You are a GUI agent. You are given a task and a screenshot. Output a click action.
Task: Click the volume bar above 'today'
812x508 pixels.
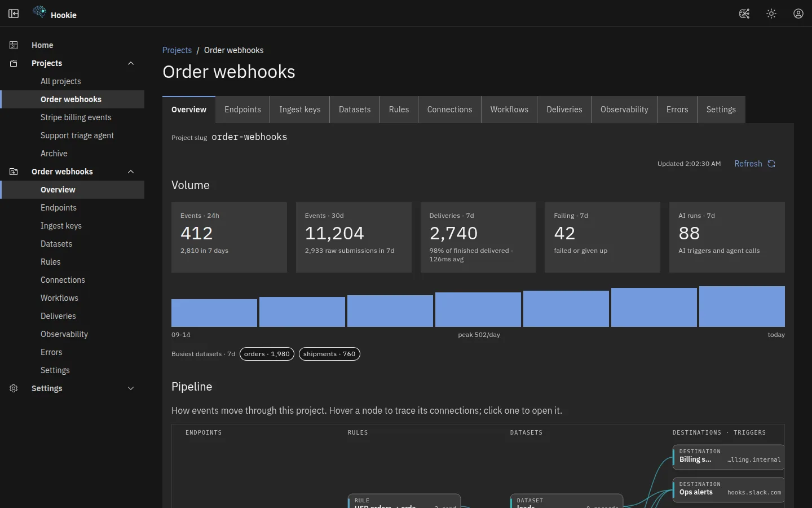point(742,306)
